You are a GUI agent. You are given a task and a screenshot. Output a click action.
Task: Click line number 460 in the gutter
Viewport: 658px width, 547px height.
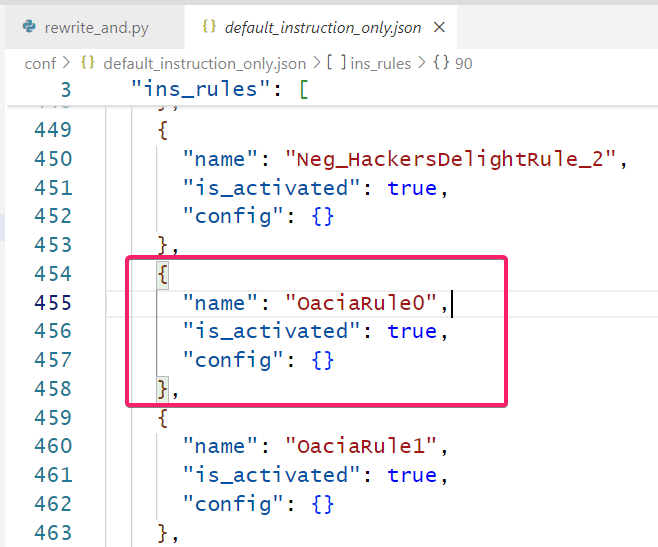pos(53,446)
